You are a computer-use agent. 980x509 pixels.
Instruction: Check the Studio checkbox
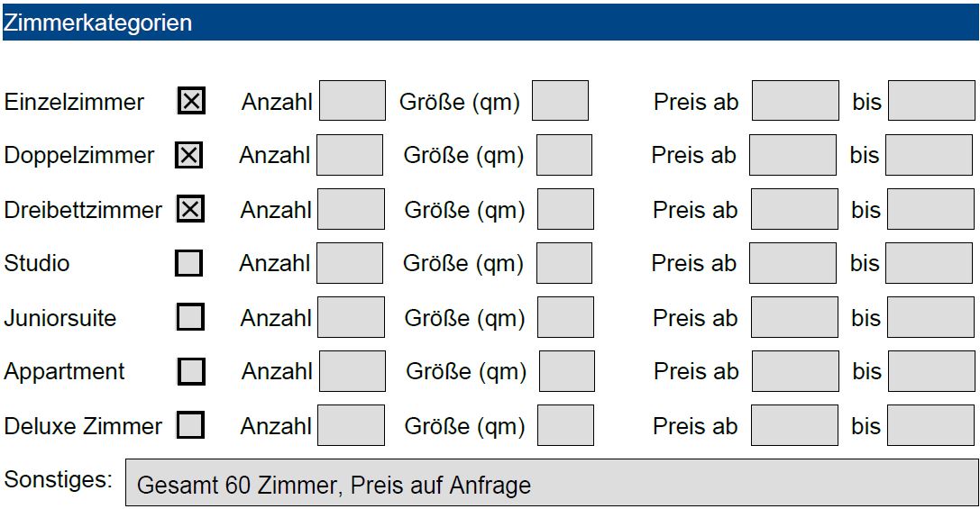coord(188,263)
